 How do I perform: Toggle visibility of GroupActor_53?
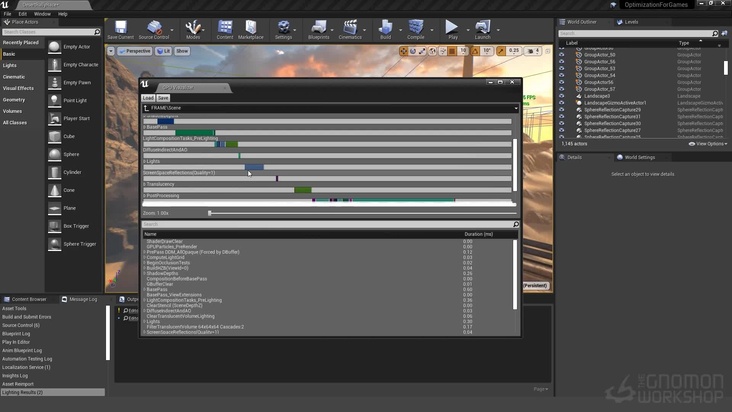pos(562,68)
